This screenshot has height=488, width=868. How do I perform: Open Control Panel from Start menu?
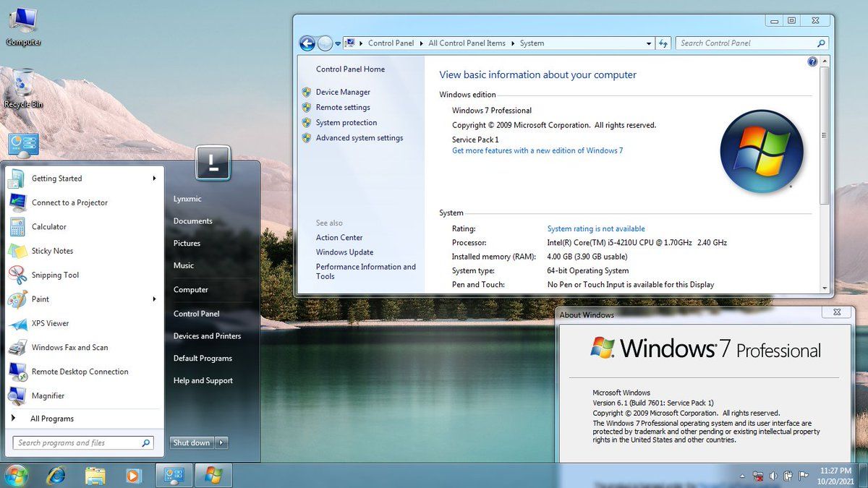coord(196,314)
